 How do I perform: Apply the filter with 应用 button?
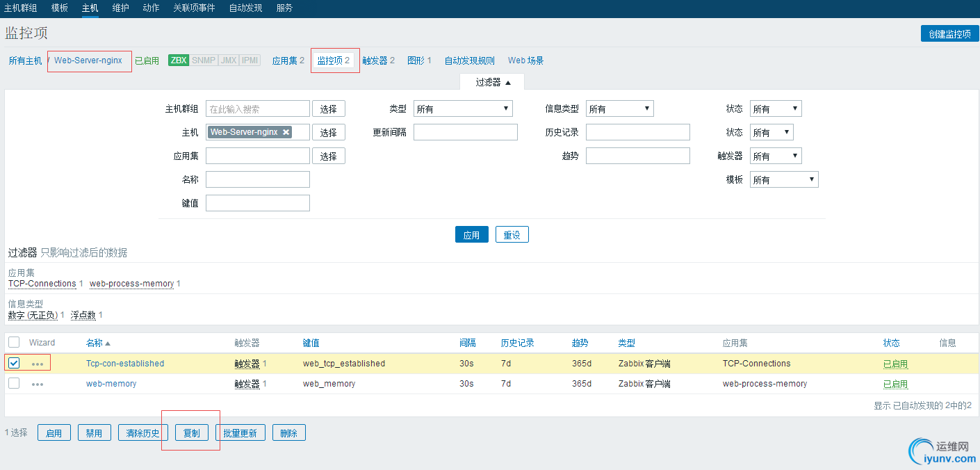tap(472, 234)
